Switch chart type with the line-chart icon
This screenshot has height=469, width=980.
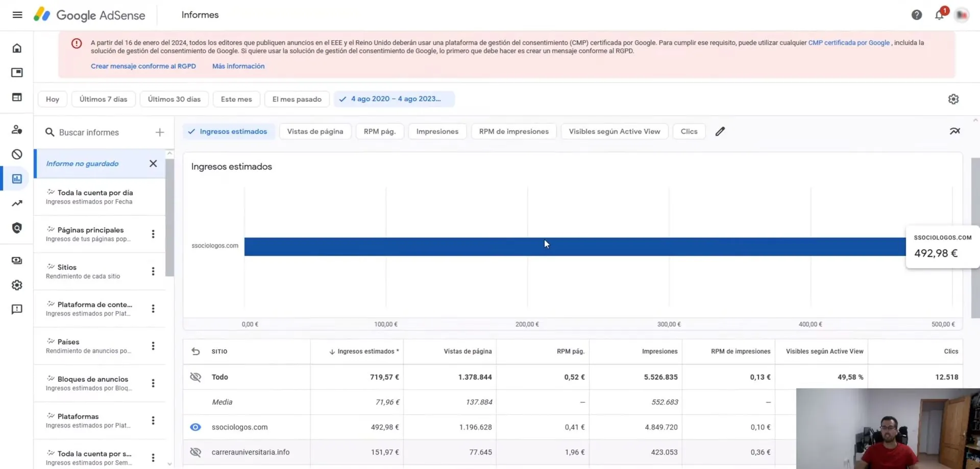[x=955, y=131]
